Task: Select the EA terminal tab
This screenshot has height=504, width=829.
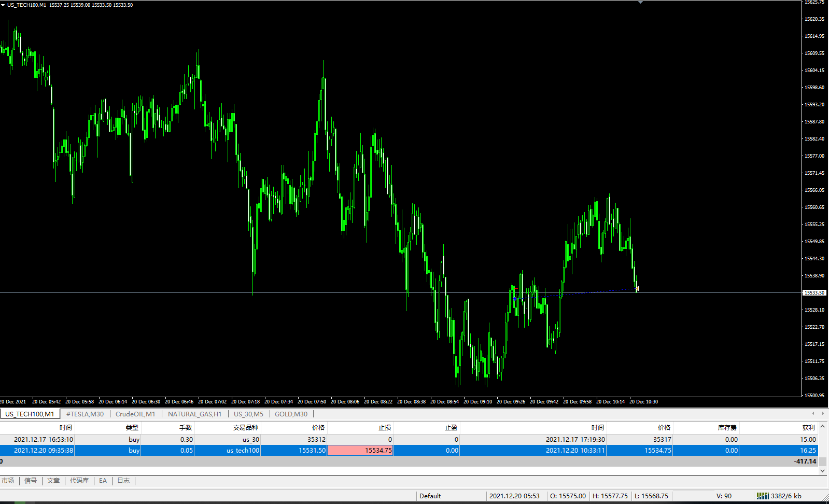Action: click(103, 481)
